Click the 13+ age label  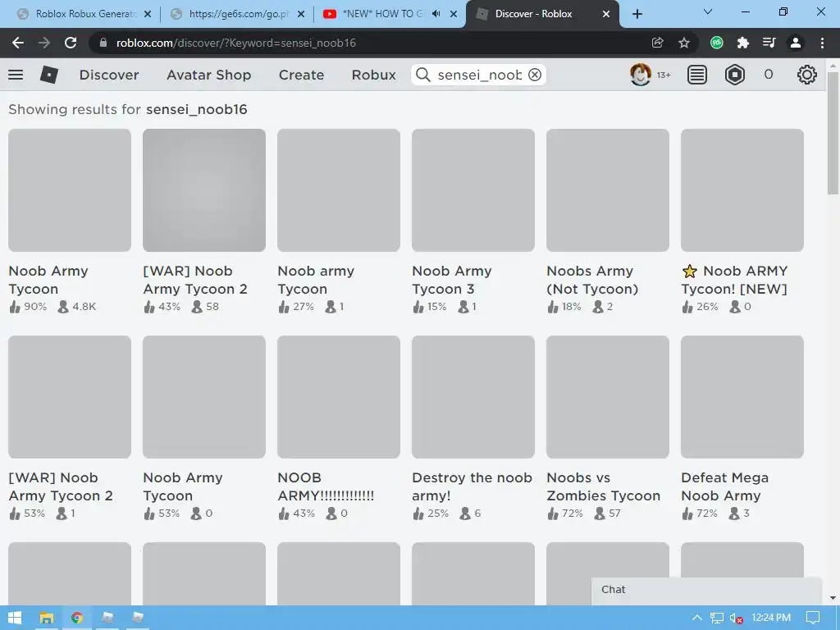tap(664, 75)
